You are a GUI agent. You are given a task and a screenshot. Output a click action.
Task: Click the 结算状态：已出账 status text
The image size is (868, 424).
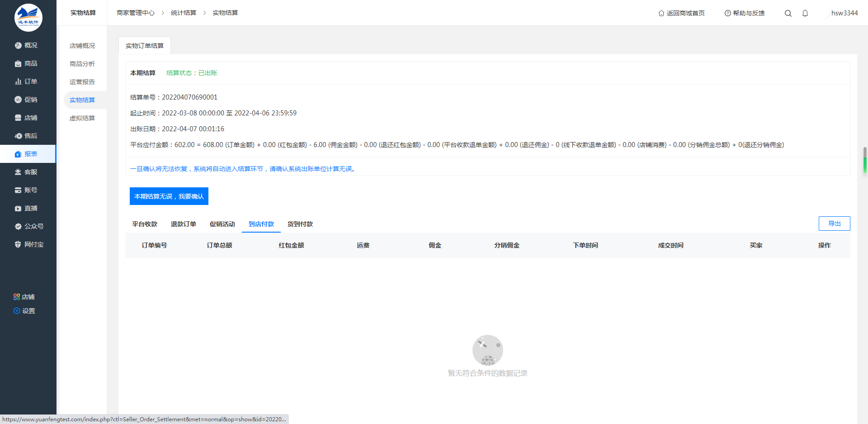tap(192, 73)
